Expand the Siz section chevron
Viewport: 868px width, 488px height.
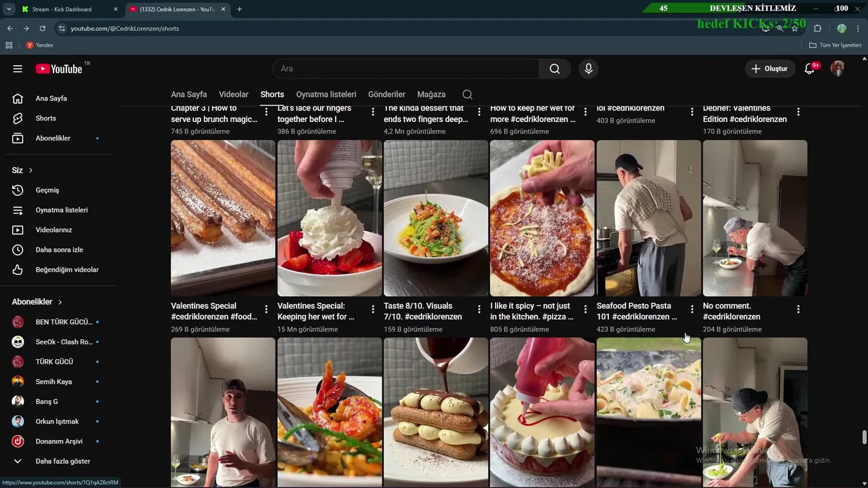[31, 170]
